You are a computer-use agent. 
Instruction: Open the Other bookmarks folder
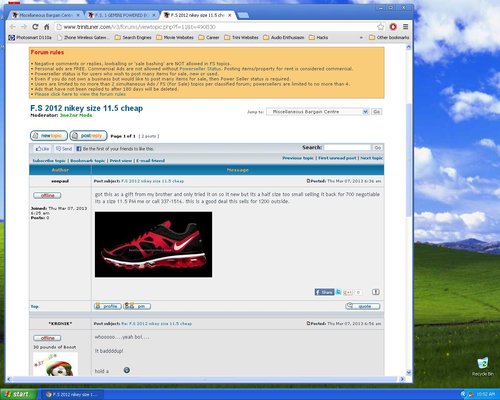pyautogui.click(x=389, y=38)
